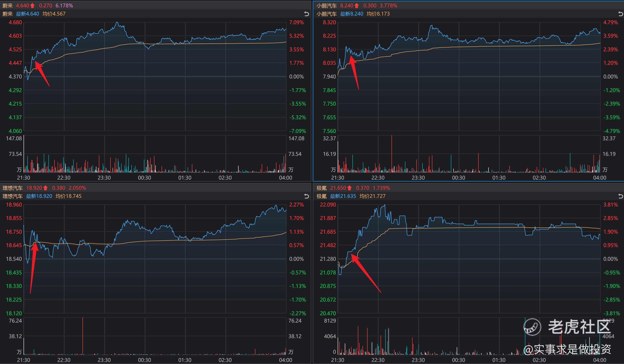
Task: Select the 蔚来 stock title in header
Action: click(7, 5)
